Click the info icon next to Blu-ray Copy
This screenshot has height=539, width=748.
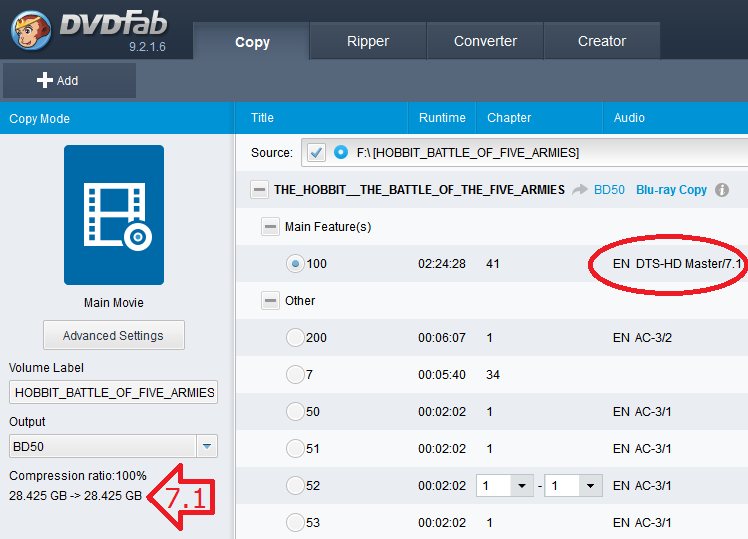(x=722, y=190)
